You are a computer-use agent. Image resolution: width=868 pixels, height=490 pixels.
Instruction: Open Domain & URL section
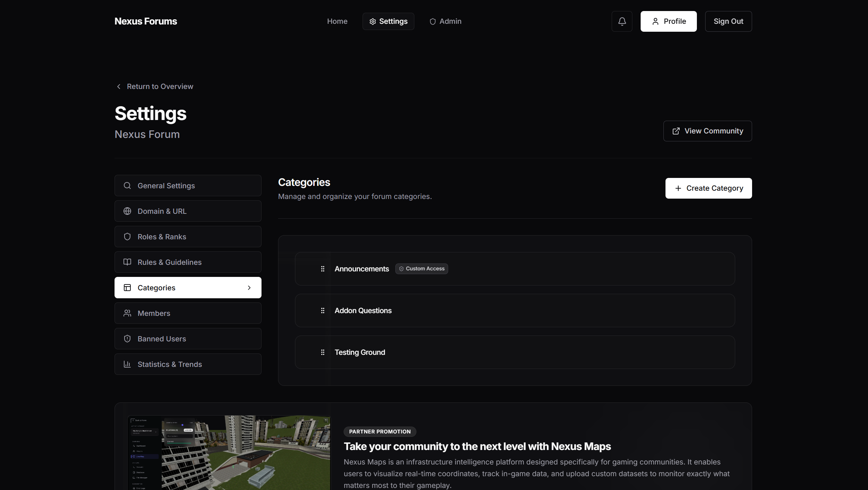[x=188, y=211]
